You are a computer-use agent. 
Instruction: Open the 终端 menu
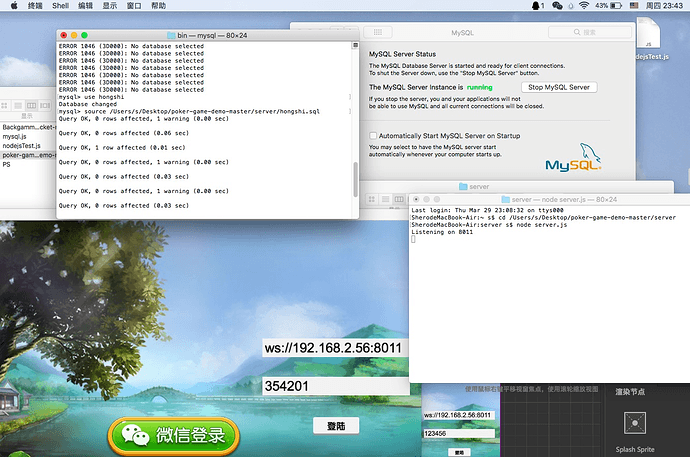coord(35,5)
